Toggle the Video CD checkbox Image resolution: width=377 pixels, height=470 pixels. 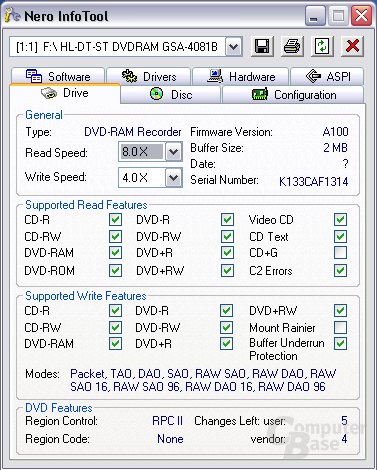340,220
